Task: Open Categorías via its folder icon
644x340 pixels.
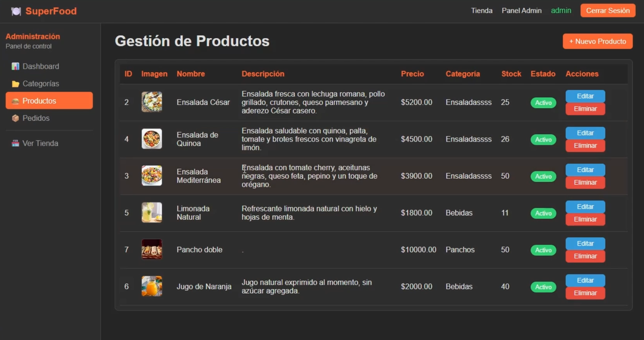Action: tap(15, 83)
